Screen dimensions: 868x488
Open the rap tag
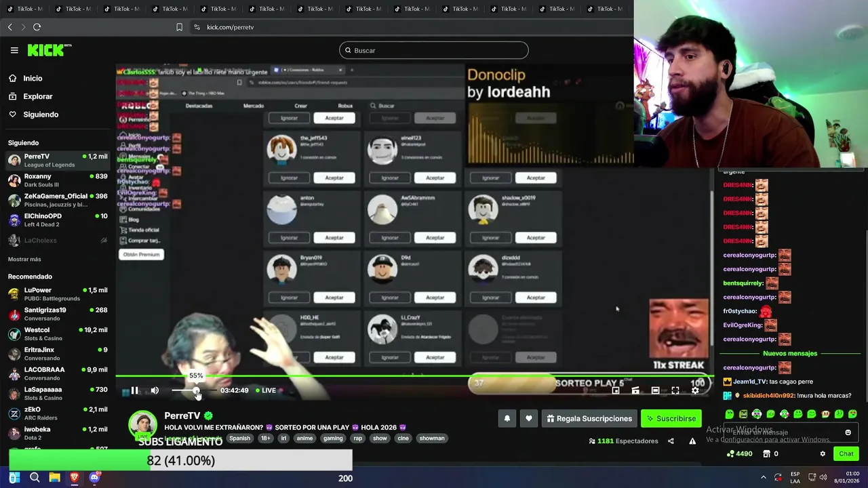[358, 439]
